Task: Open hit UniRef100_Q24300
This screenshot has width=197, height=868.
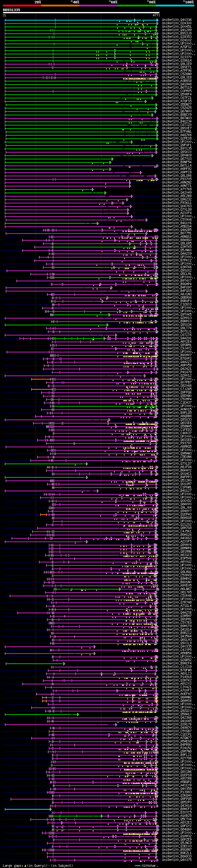Action: point(177,23)
